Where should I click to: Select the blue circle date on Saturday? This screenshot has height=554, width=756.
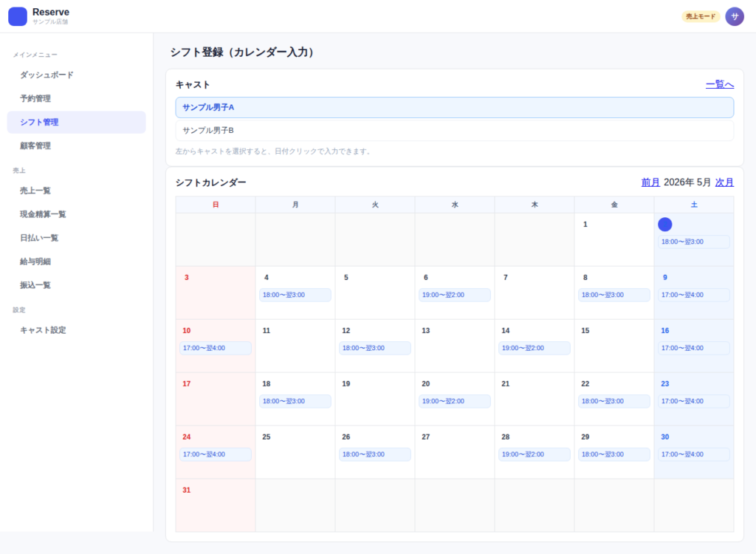coord(665,224)
